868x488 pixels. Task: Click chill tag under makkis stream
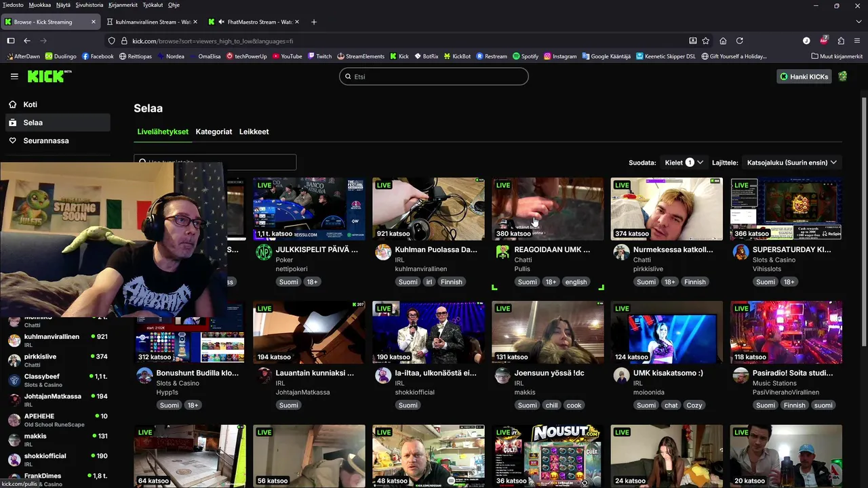coord(551,405)
